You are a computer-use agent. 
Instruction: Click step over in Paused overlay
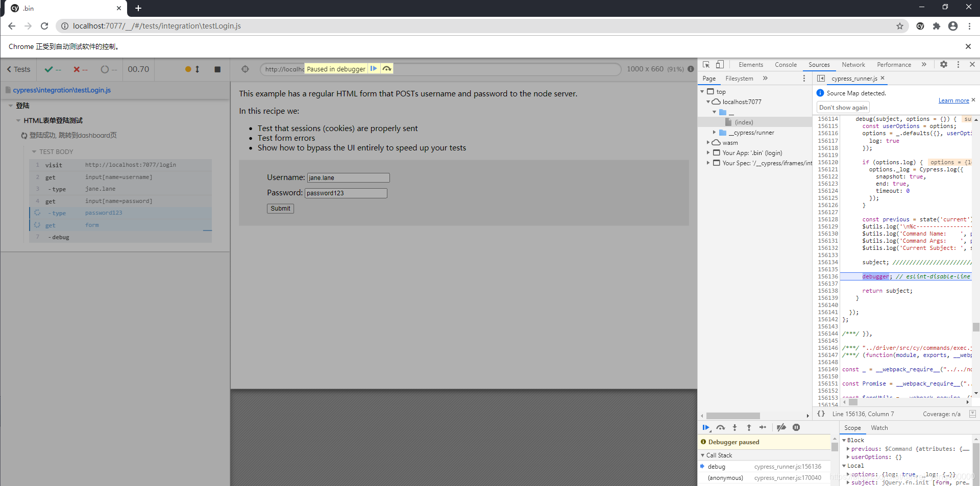click(387, 68)
